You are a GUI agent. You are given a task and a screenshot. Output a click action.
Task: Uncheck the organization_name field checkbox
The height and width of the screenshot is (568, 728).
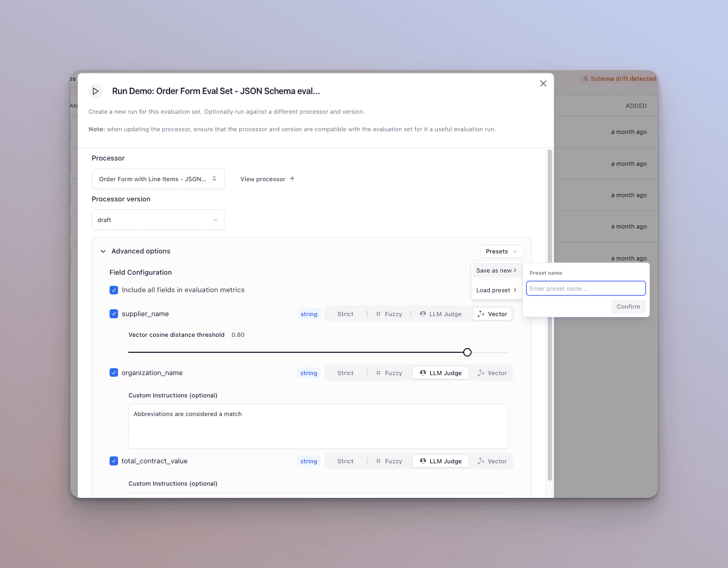tap(114, 373)
